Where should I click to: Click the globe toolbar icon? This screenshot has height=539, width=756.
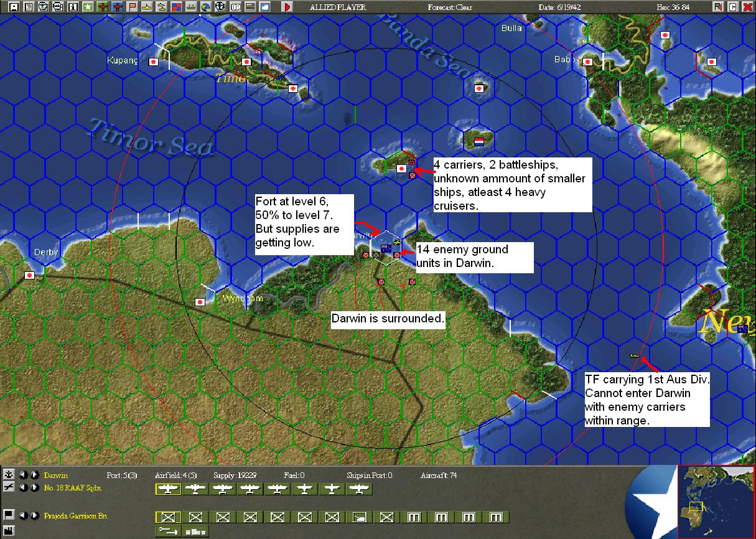coord(206,7)
